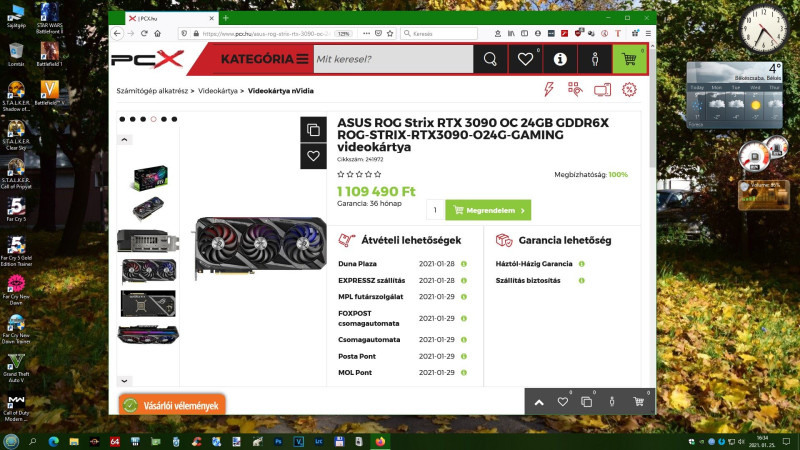Open the wishlist heart in the header

(x=526, y=59)
